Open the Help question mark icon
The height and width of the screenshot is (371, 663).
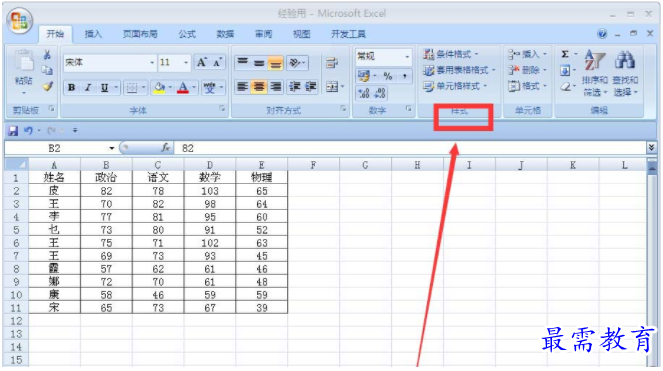point(602,34)
